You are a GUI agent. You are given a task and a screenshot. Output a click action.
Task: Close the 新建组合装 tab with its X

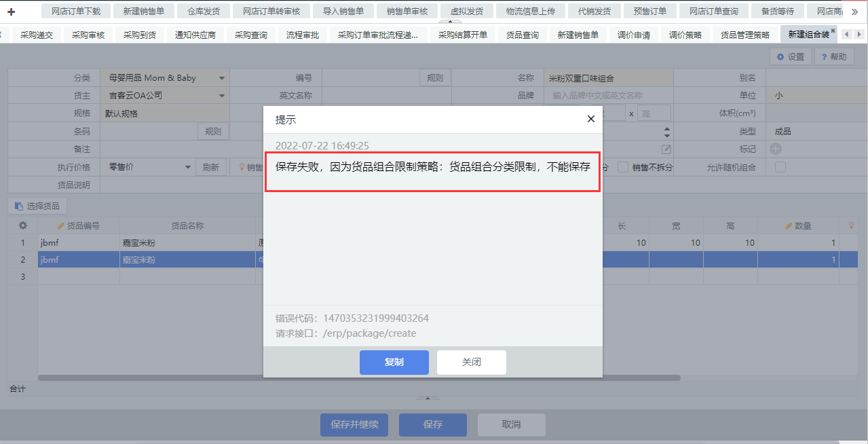833,31
